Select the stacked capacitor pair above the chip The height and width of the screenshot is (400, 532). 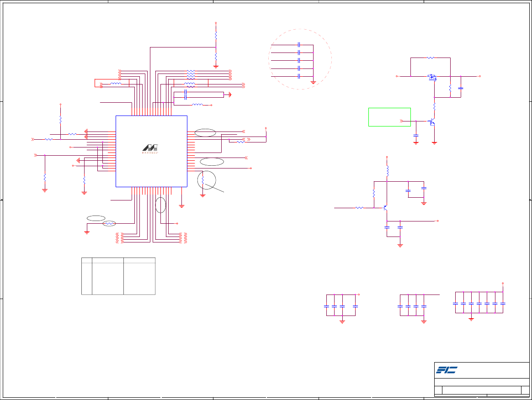pyautogui.click(x=186, y=95)
